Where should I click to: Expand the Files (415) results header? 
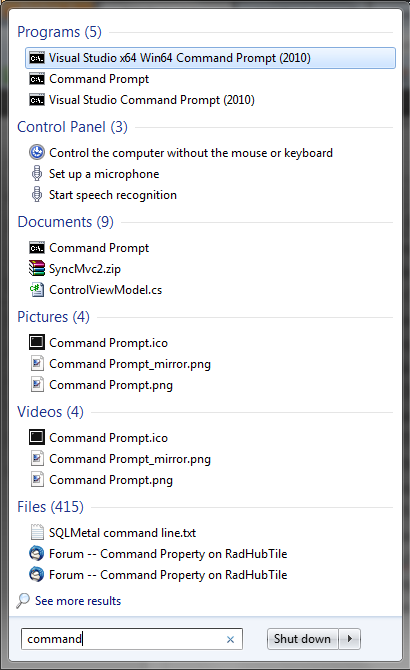[x=50, y=507]
